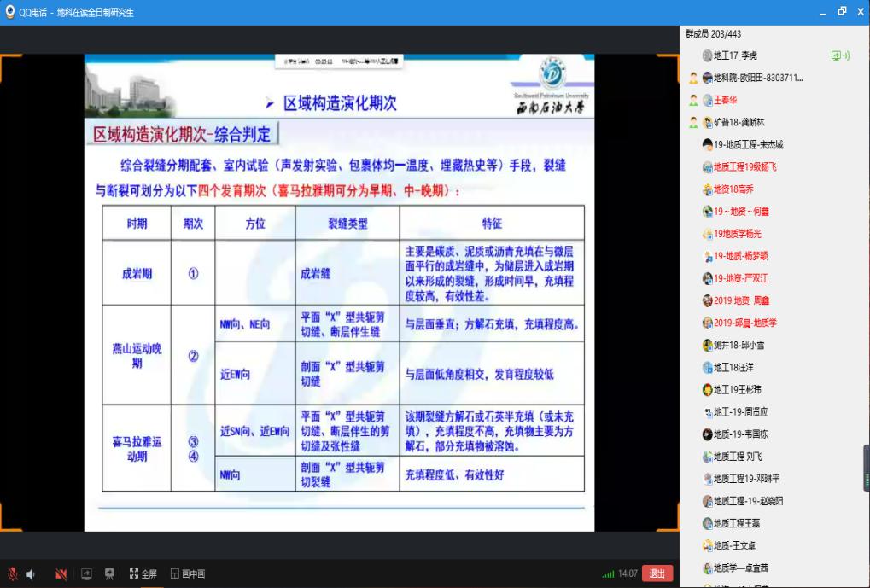Click the 群成员 203/443 header
The image size is (870, 588).
713,34
